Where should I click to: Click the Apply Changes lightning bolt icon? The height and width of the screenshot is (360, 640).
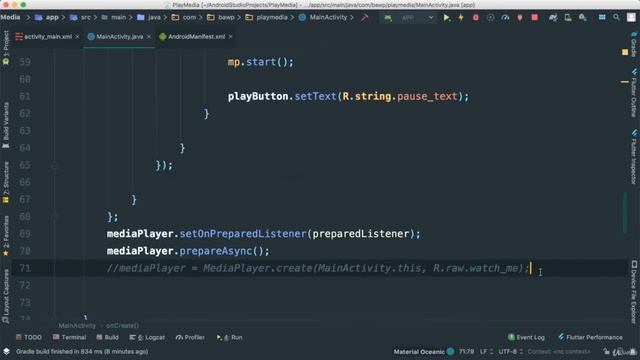coord(461,18)
